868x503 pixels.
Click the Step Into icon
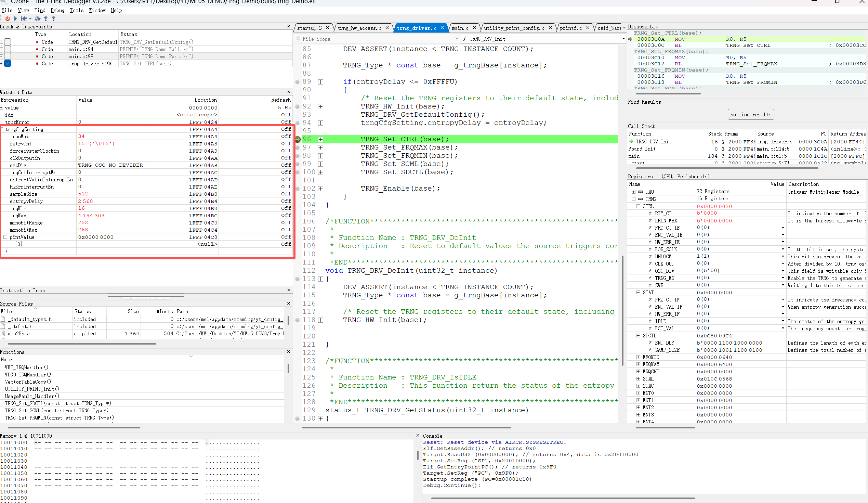click(x=46, y=18)
